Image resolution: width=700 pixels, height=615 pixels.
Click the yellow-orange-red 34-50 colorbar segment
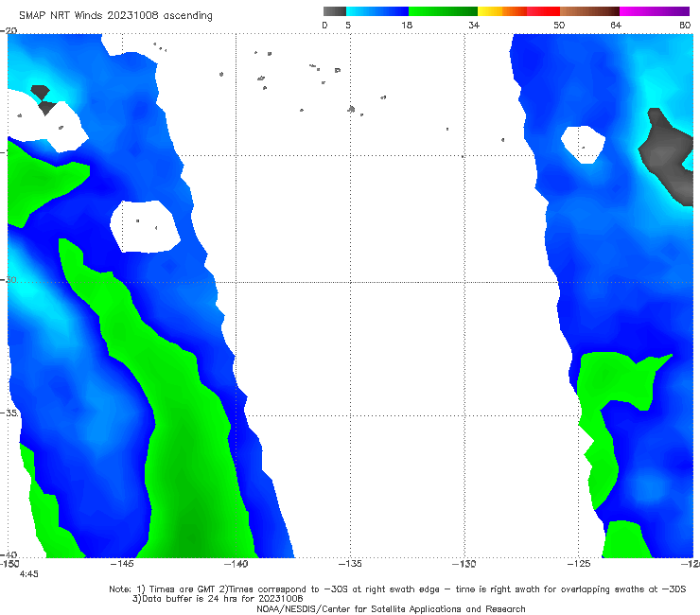[518, 11]
